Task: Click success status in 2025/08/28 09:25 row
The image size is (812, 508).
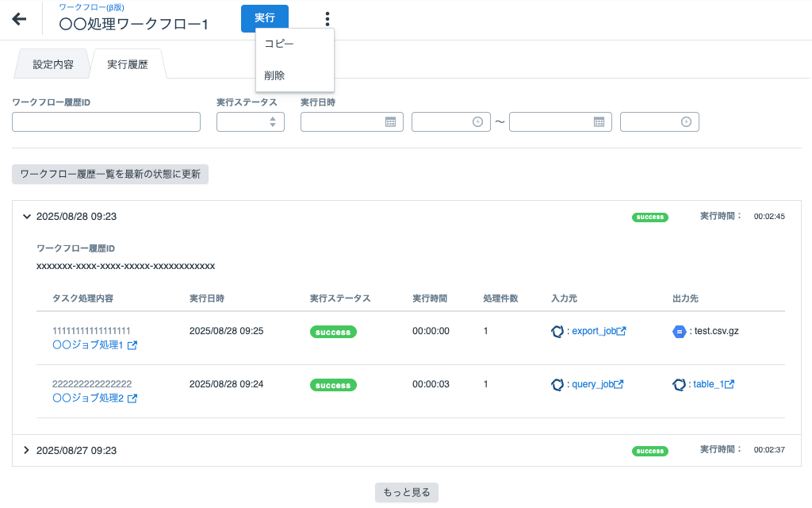Action: click(x=333, y=332)
